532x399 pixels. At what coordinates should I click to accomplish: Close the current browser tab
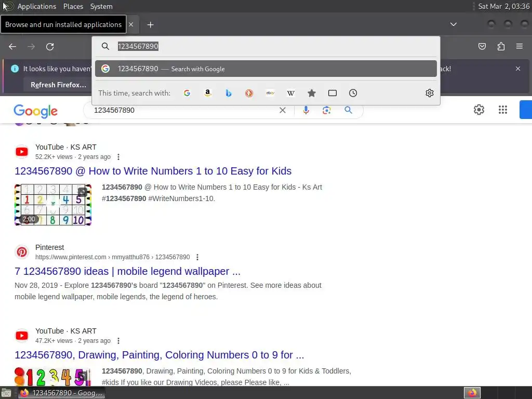(x=131, y=24)
